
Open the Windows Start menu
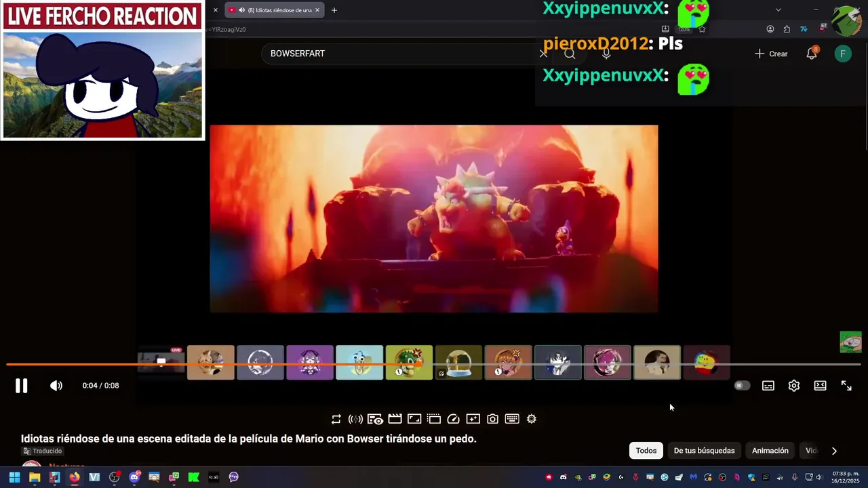click(14, 477)
